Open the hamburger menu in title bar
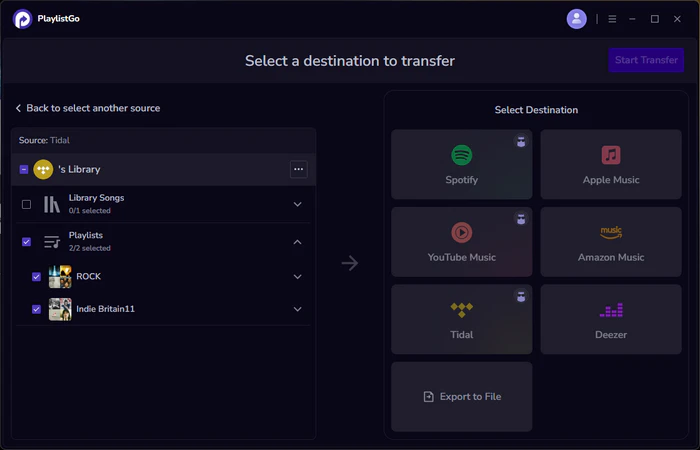 tap(612, 19)
